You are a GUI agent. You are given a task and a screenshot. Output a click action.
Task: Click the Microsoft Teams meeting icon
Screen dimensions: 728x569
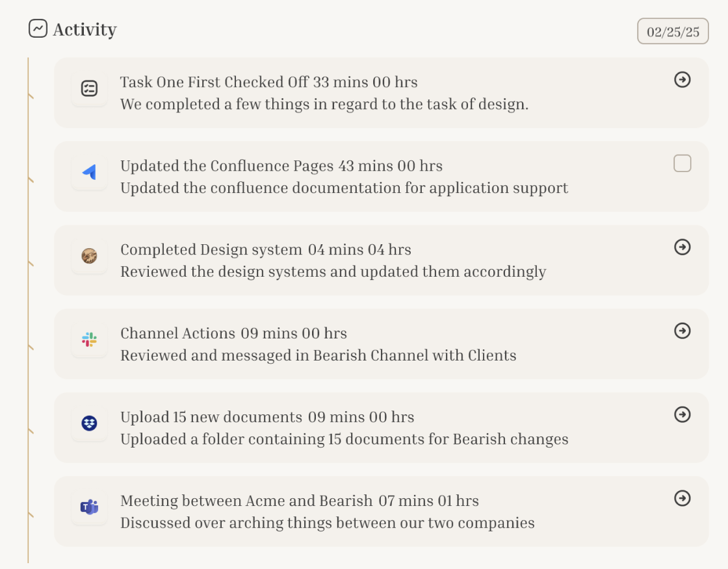(x=90, y=507)
